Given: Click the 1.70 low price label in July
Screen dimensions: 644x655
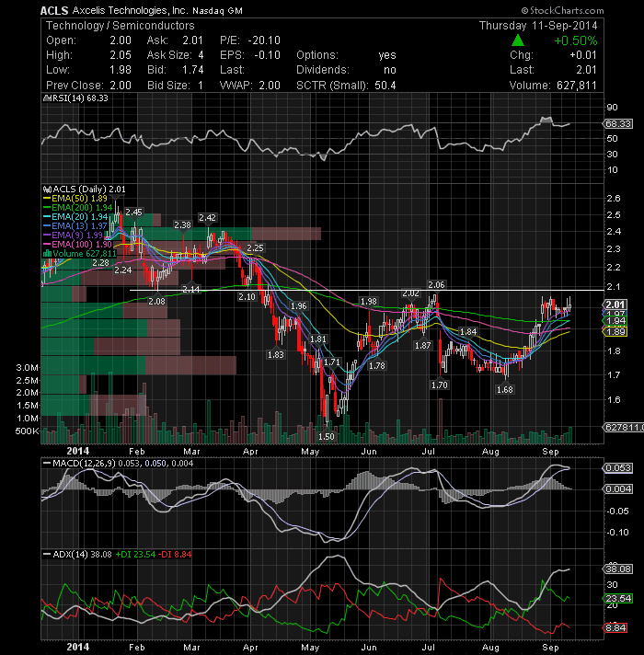Looking at the screenshot, I should (x=440, y=385).
